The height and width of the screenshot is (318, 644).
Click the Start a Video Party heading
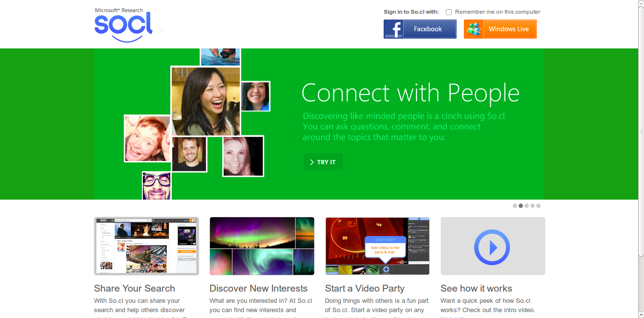coord(365,288)
